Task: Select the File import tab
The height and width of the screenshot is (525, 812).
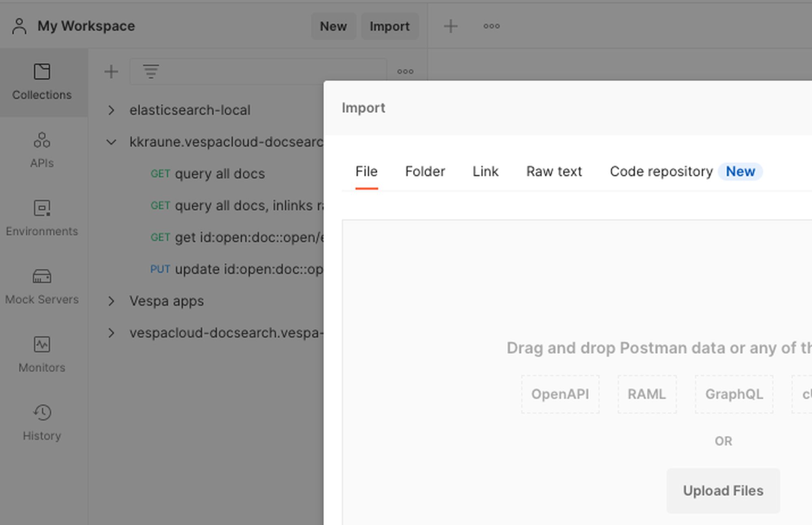Action: click(366, 171)
